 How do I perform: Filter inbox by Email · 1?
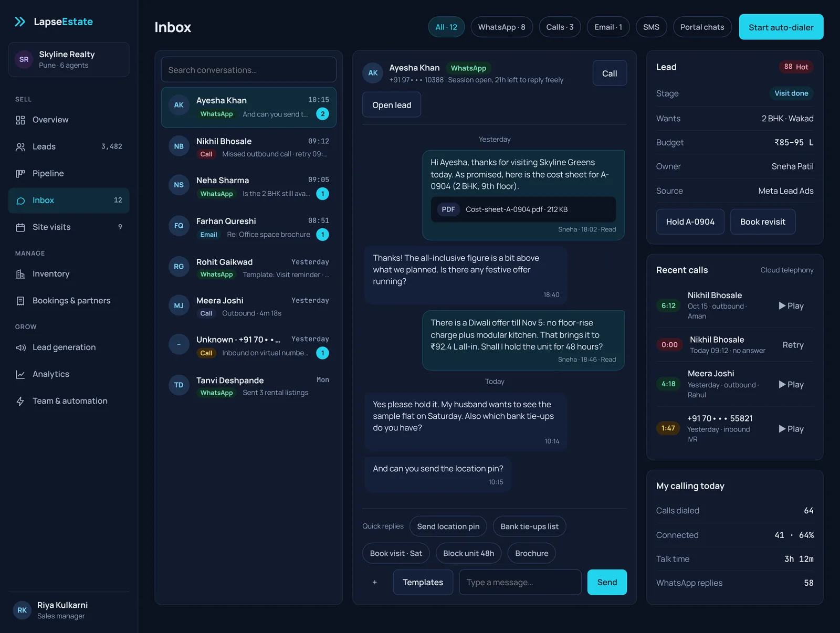608,27
